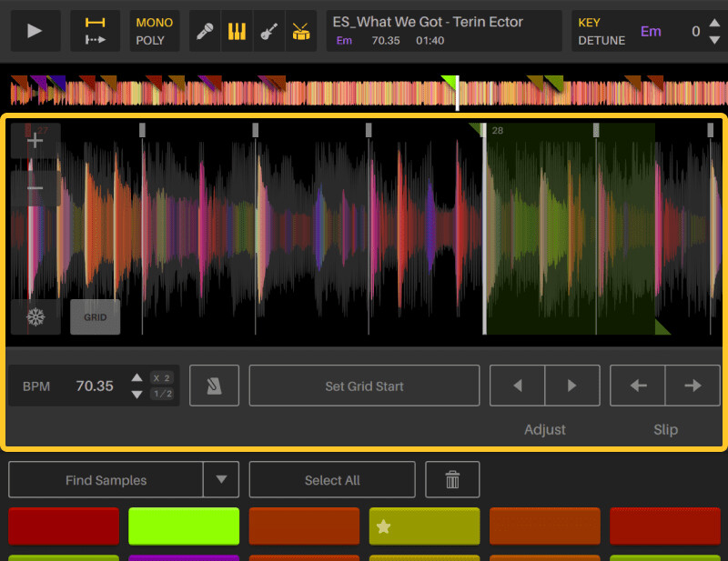Click the loop range icon next to play
728x561 pixels.
(x=96, y=30)
